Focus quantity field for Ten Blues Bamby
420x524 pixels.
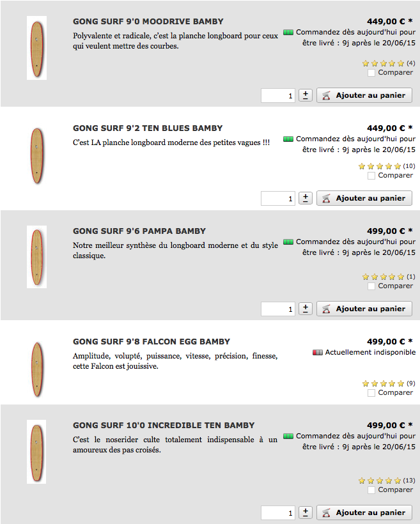(x=278, y=199)
